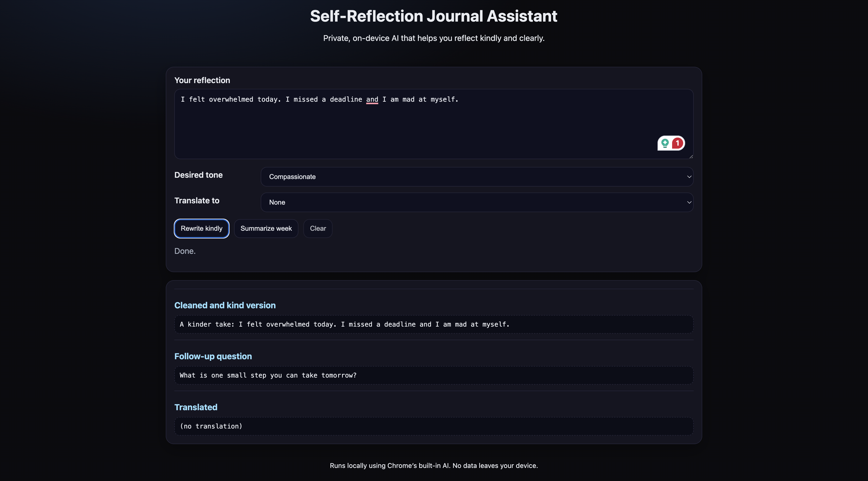Click the "(no translation)" output box
The height and width of the screenshot is (481, 868).
(x=434, y=426)
